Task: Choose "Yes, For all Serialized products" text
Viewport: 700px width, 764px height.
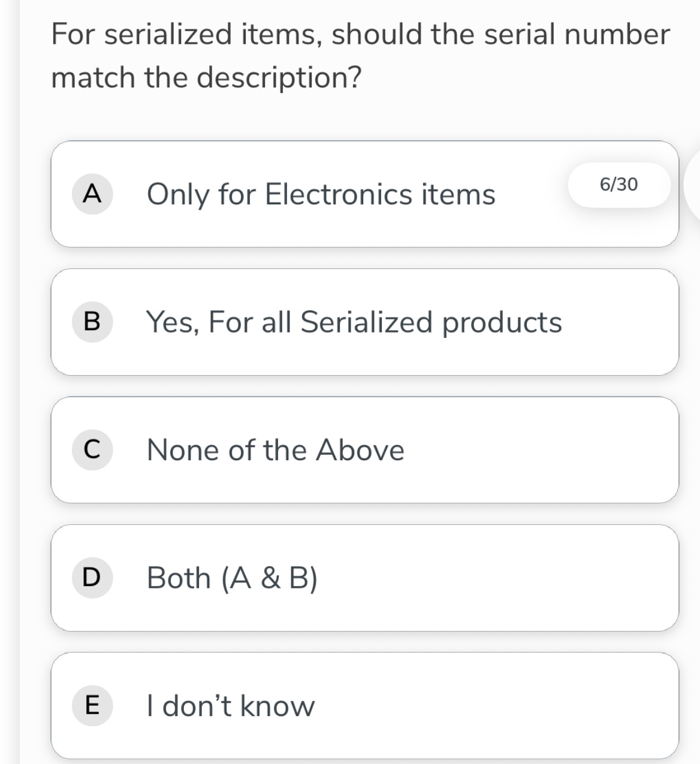Action: click(x=354, y=322)
